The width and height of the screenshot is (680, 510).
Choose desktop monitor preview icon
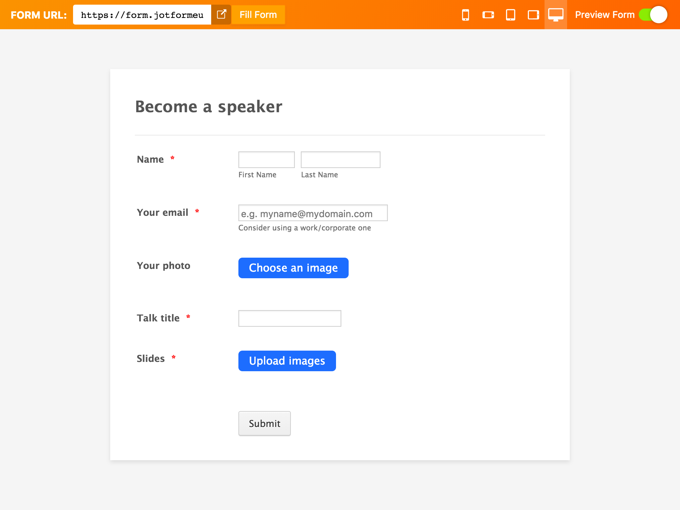pyautogui.click(x=556, y=15)
